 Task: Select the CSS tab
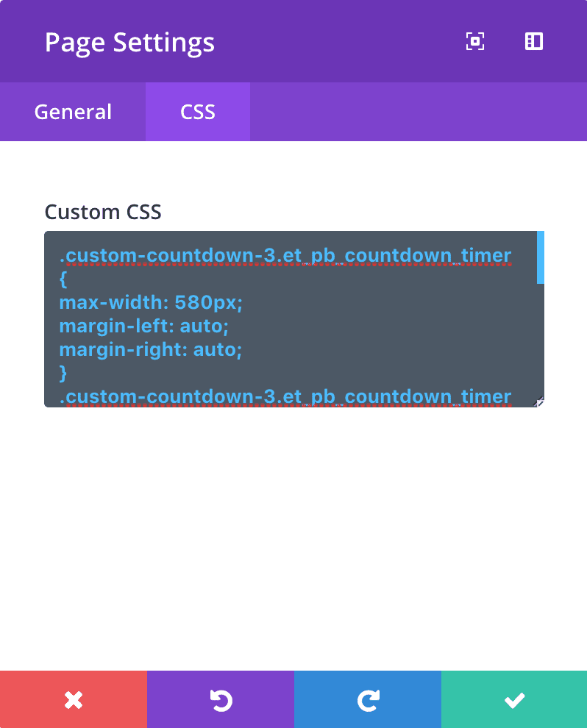pos(198,112)
